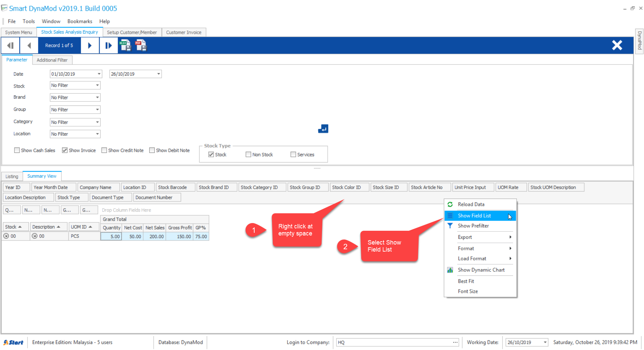644x350 pixels.
Task: Expand the Export submenu
Action: pyautogui.click(x=480, y=237)
